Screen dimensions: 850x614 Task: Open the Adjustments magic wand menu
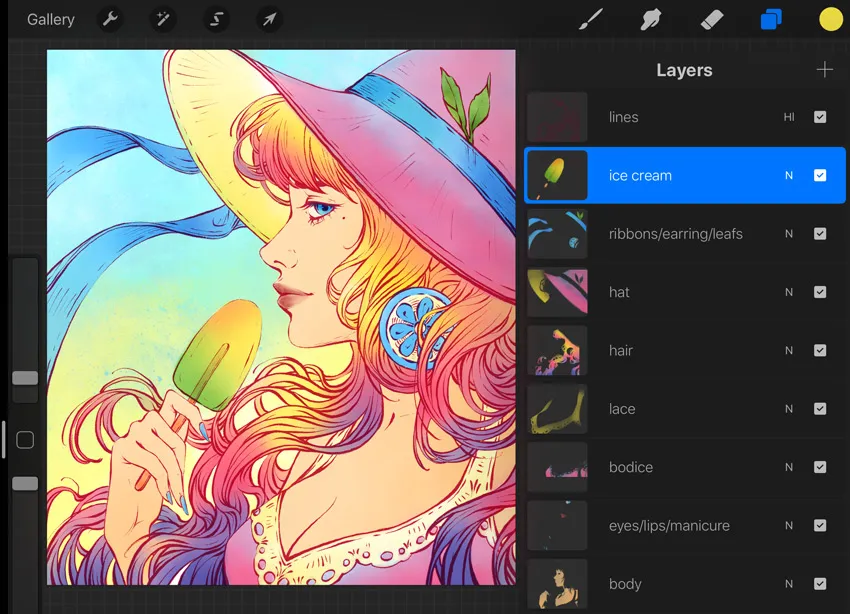coord(163,20)
